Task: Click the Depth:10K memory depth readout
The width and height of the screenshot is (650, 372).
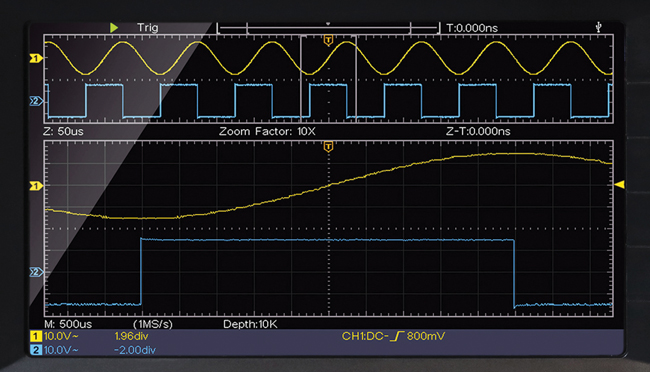Action: (250, 324)
